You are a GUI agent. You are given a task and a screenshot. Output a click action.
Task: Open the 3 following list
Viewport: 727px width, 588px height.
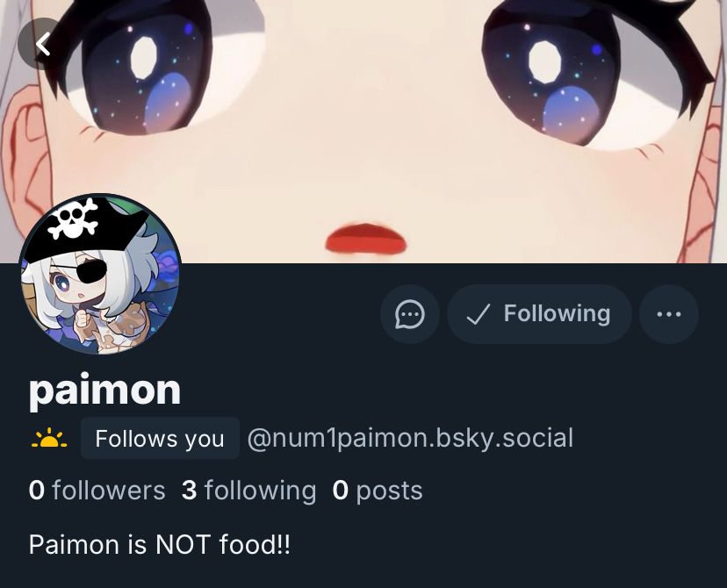pos(248,491)
